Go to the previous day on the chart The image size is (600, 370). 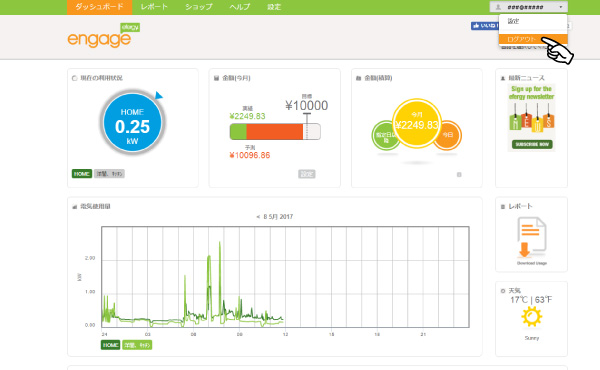tap(258, 217)
